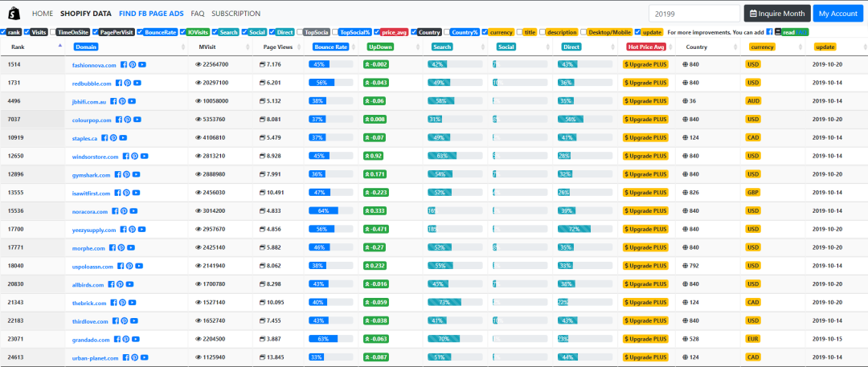This screenshot has height=367, width=868.
Task: Open urban-planet.com YouTube icon
Action: 144,357
